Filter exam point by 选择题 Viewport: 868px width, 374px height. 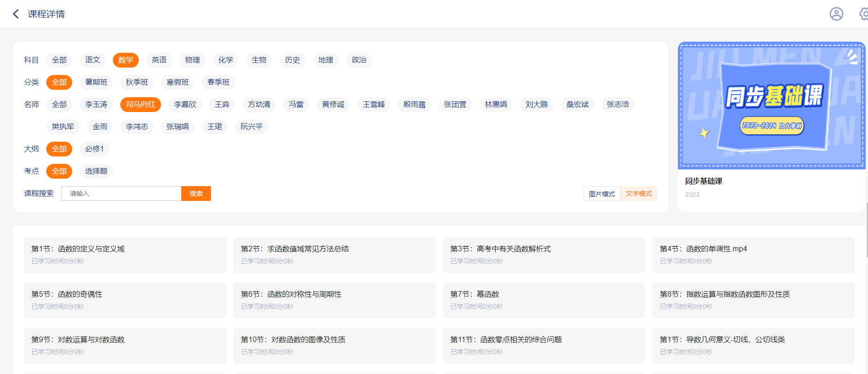(96, 171)
